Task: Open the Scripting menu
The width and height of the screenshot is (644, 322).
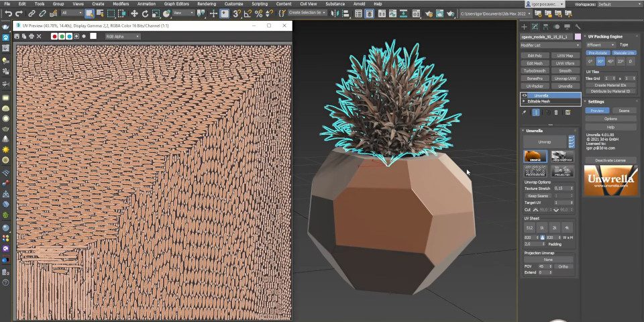Action: point(260,4)
